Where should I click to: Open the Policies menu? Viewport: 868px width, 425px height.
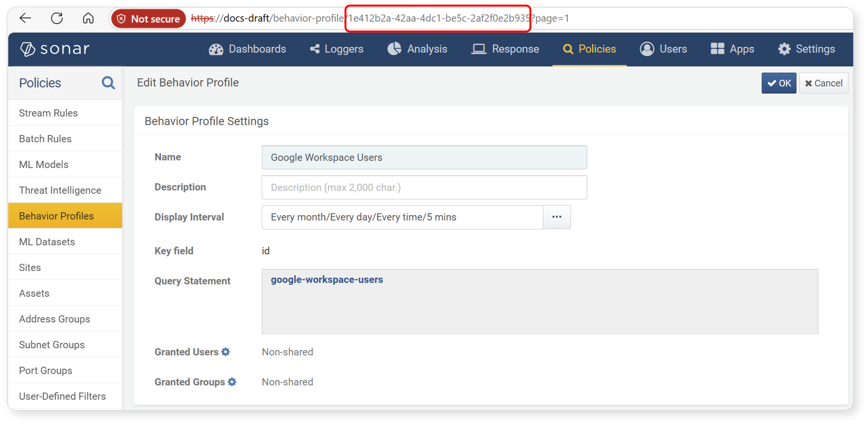589,49
